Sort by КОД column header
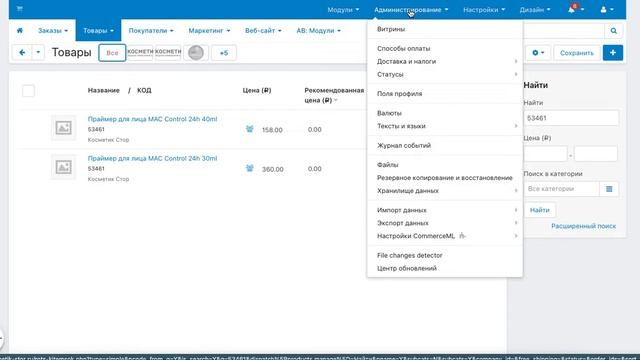This screenshot has height=360, width=640. click(x=144, y=90)
